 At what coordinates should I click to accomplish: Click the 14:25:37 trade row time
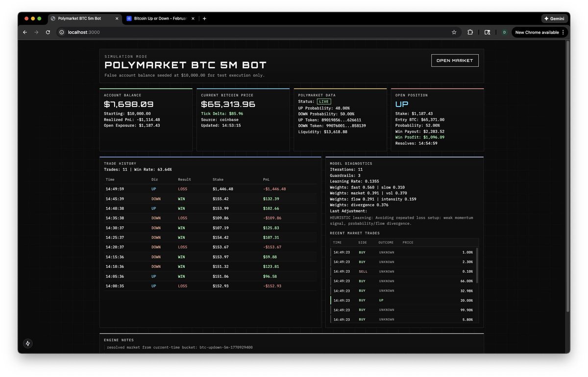115,237
